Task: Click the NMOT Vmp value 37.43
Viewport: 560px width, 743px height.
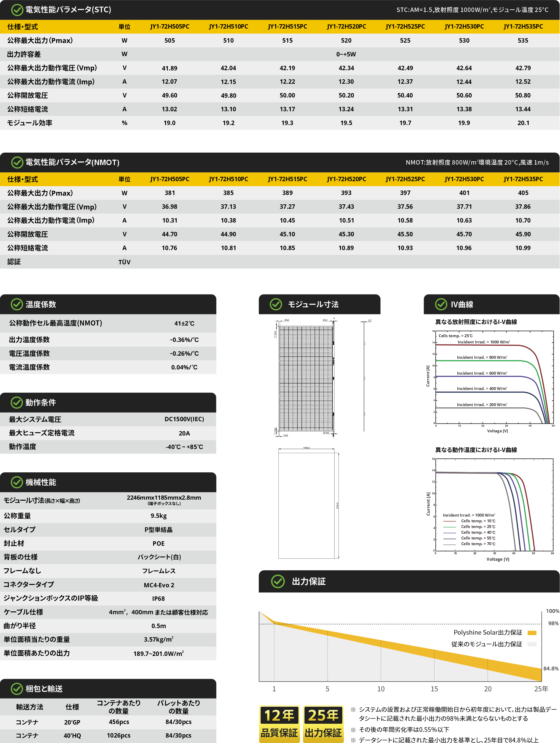Action: point(346,207)
